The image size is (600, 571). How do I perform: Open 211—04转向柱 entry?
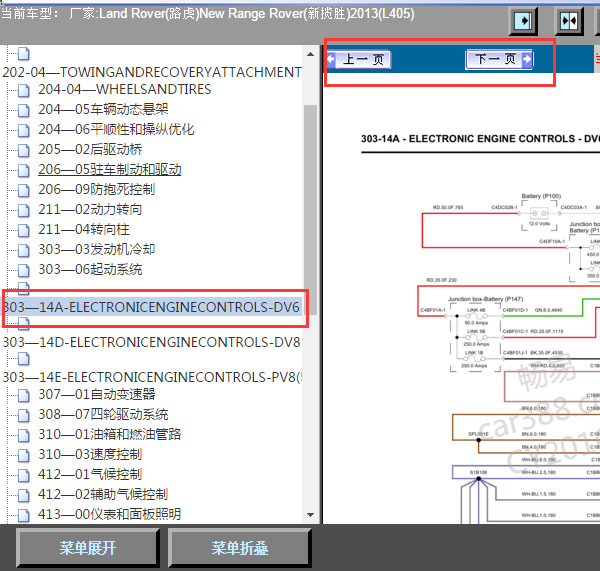[x=83, y=229]
